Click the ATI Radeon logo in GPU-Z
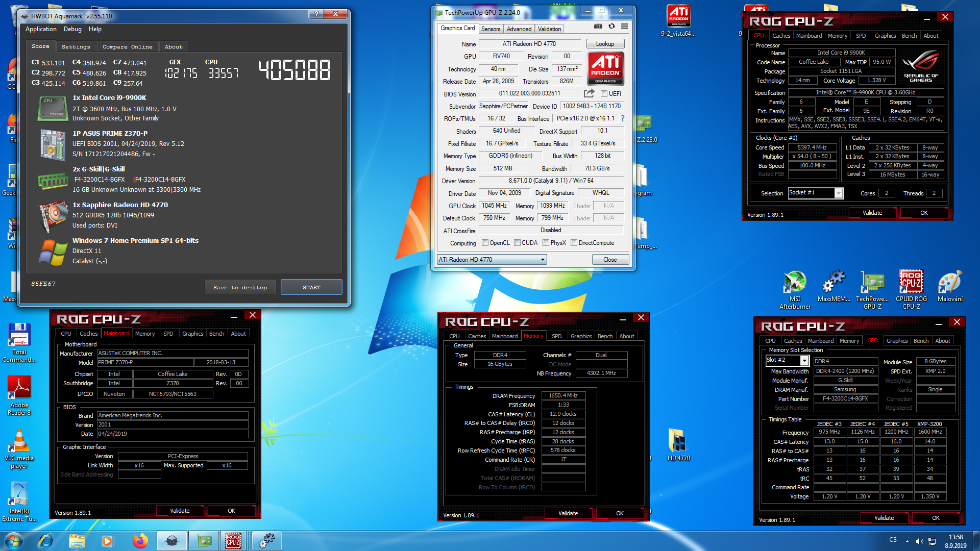 click(x=605, y=68)
